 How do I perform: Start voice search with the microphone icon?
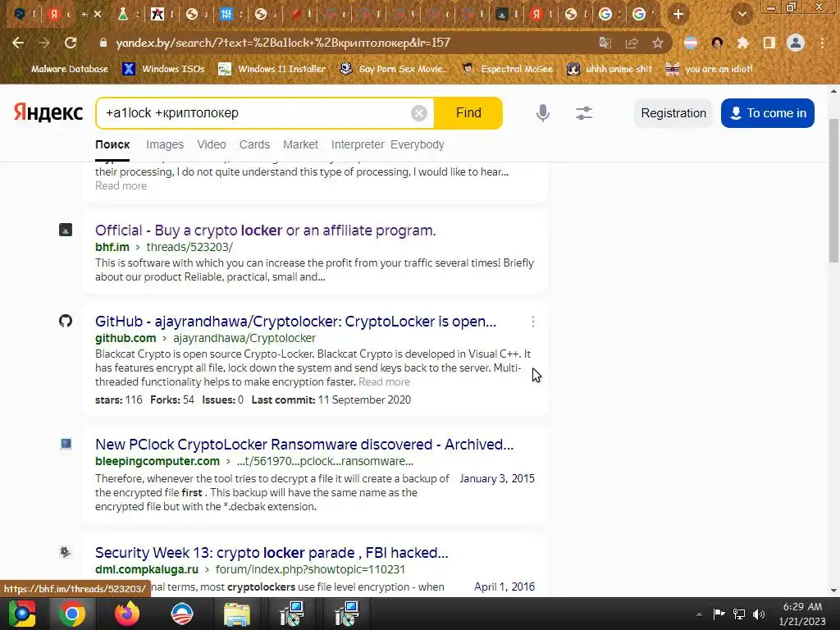click(x=543, y=113)
